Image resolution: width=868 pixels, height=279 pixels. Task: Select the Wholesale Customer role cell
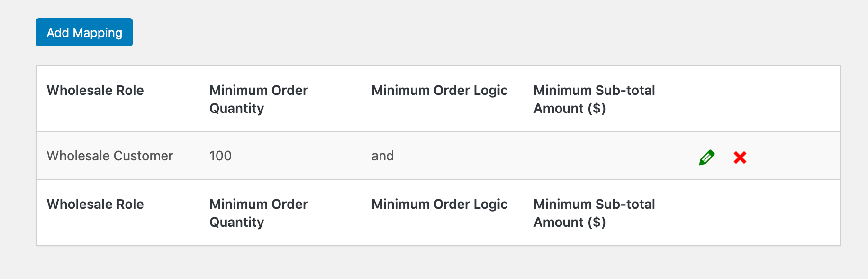(x=110, y=156)
